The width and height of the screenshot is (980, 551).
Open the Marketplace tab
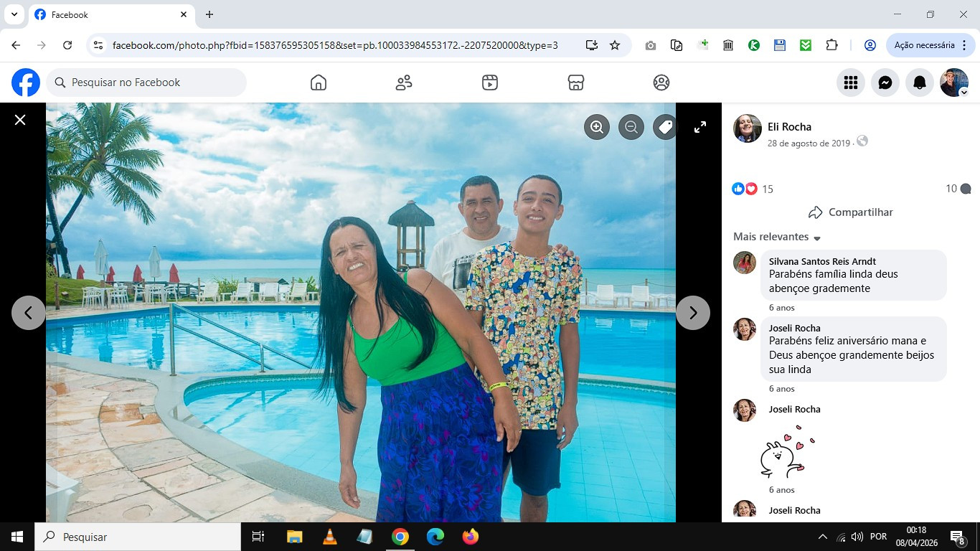pos(575,83)
